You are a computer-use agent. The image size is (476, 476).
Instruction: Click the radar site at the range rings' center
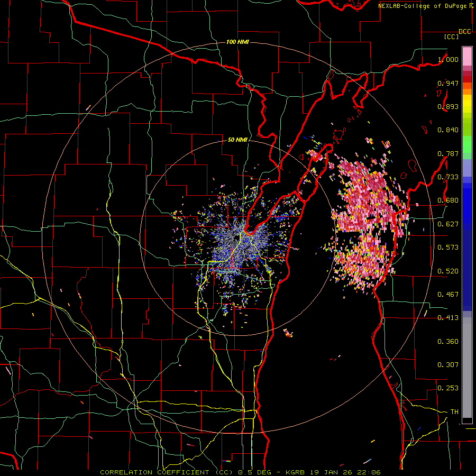(237, 237)
